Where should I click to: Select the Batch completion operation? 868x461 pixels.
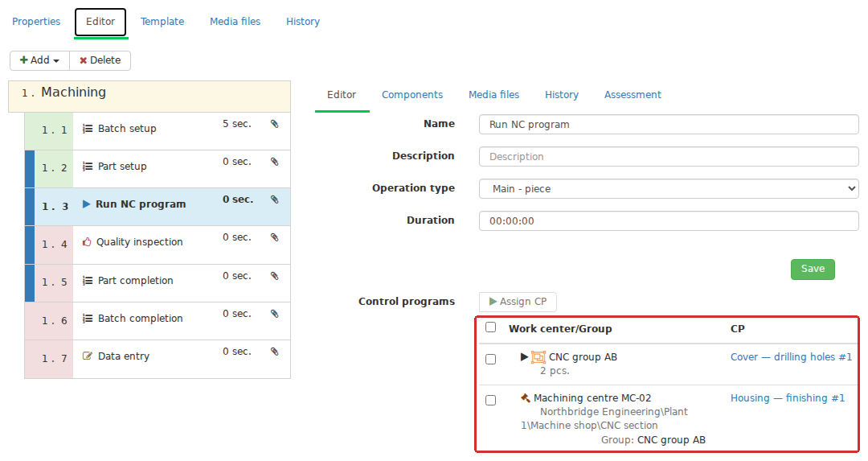tap(158, 321)
